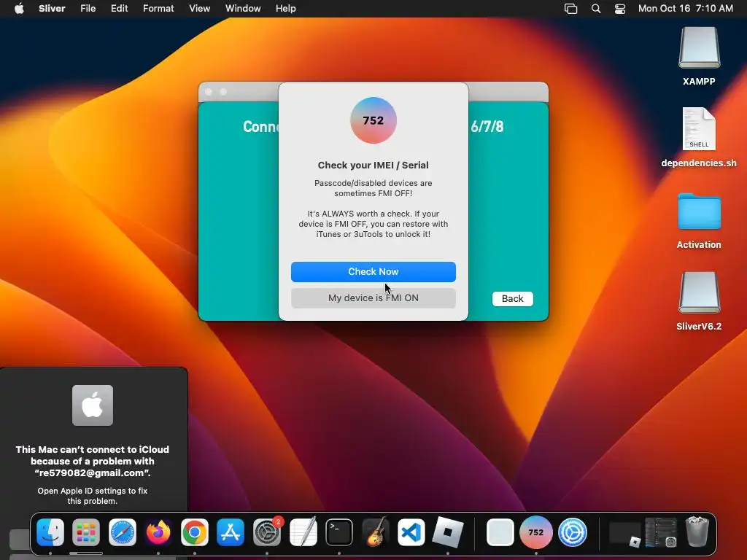Select the dependencies.sh file on desktop
747x560 pixels.
click(699, 137)
